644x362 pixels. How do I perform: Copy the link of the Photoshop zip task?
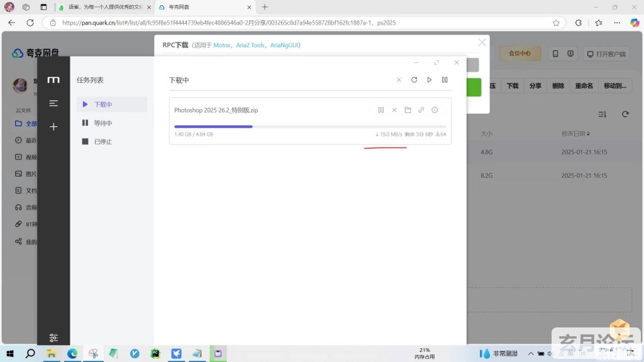[x=421, y=110]
